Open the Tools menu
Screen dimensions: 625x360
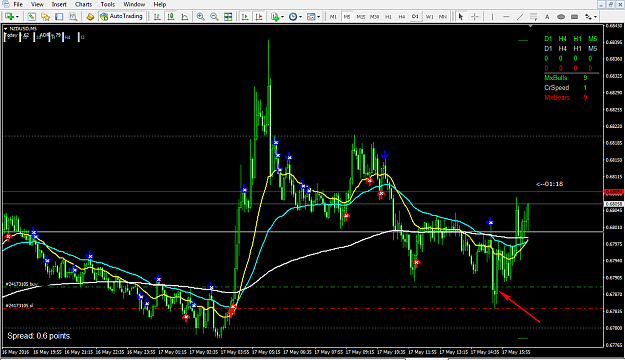click(x=108, y=4)
